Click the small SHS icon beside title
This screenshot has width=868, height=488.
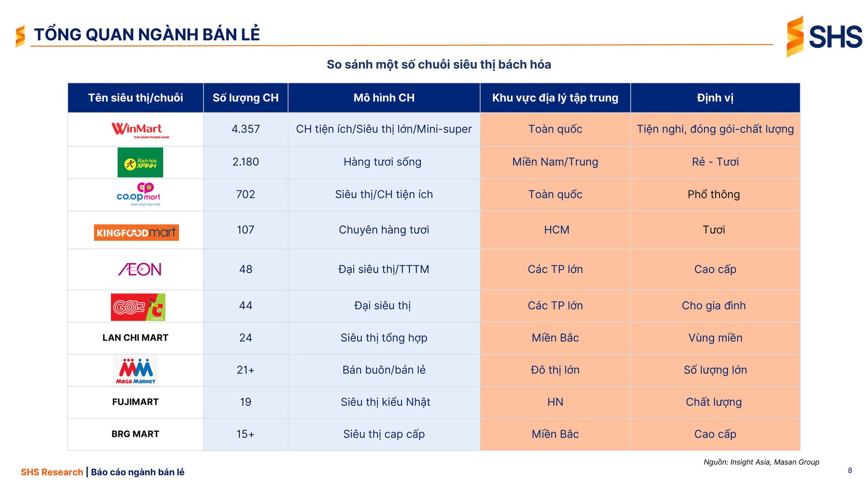point(20,36)
